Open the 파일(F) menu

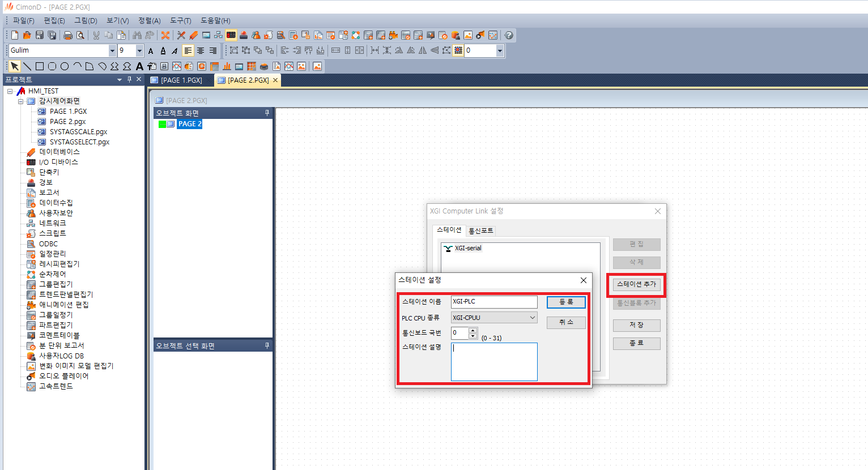point(24,20)
